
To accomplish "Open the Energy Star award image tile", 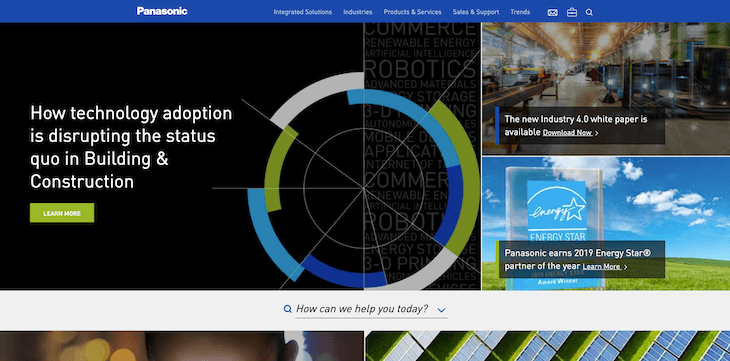I will point(606,224).
